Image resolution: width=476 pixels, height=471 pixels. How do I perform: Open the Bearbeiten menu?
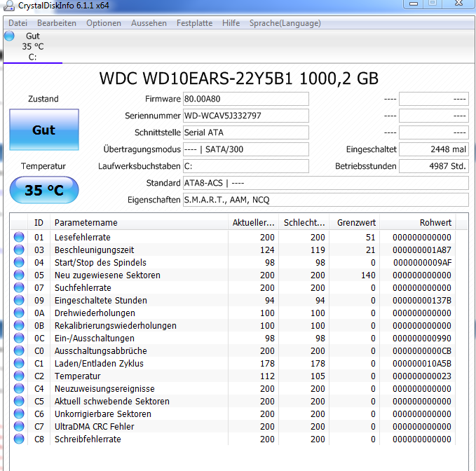[57, 23]
